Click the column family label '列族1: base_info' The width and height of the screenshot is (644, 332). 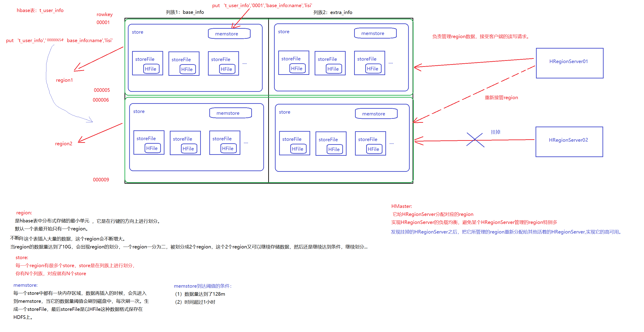point(185,12)
